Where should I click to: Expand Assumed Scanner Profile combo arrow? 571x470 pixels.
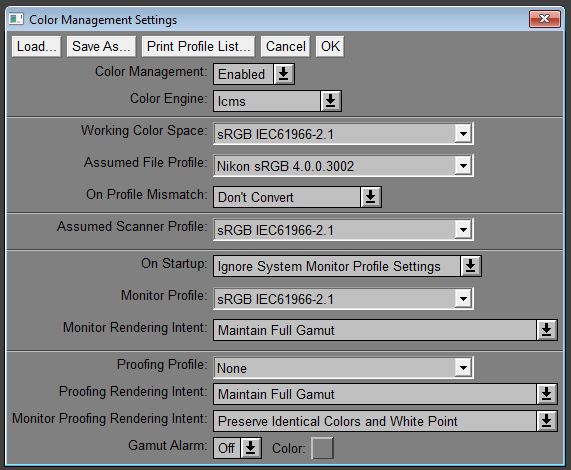click(x=463, y=230)
